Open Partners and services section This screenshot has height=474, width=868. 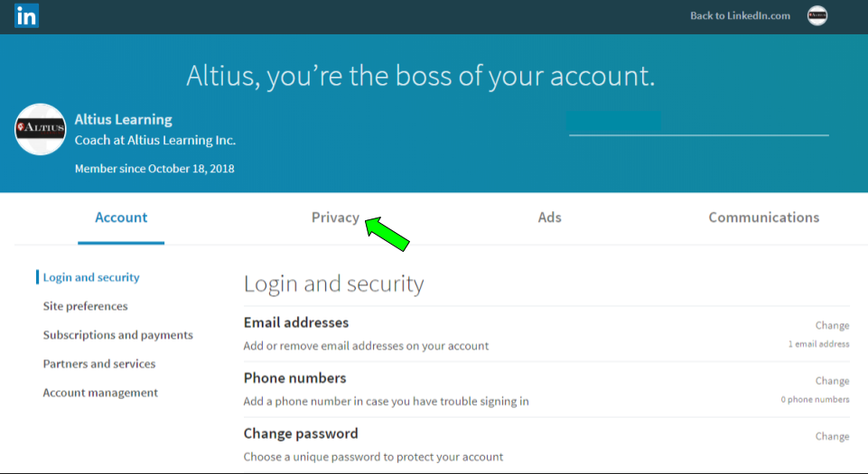point(99,365)
